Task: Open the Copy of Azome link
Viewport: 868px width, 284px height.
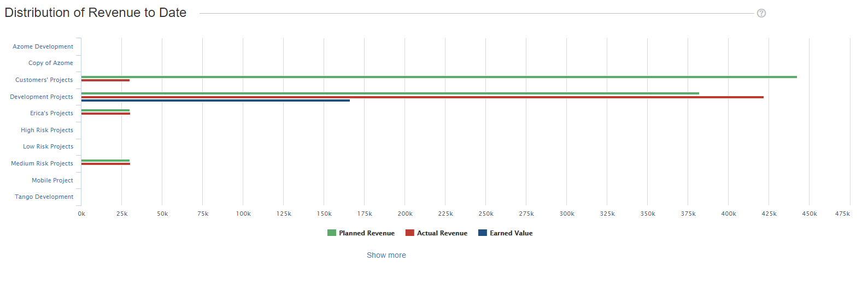Action: 50,63
